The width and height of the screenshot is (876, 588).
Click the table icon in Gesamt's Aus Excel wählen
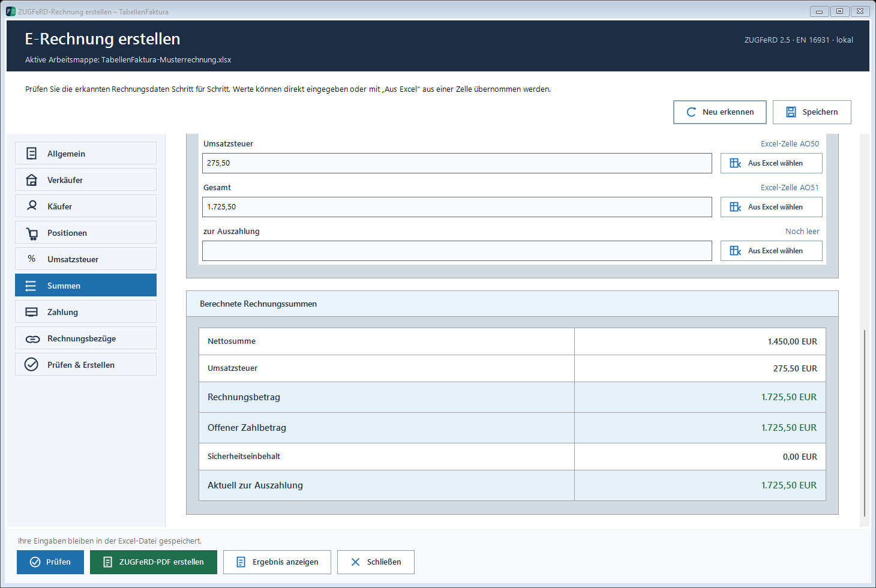click(x=735, y=207)
